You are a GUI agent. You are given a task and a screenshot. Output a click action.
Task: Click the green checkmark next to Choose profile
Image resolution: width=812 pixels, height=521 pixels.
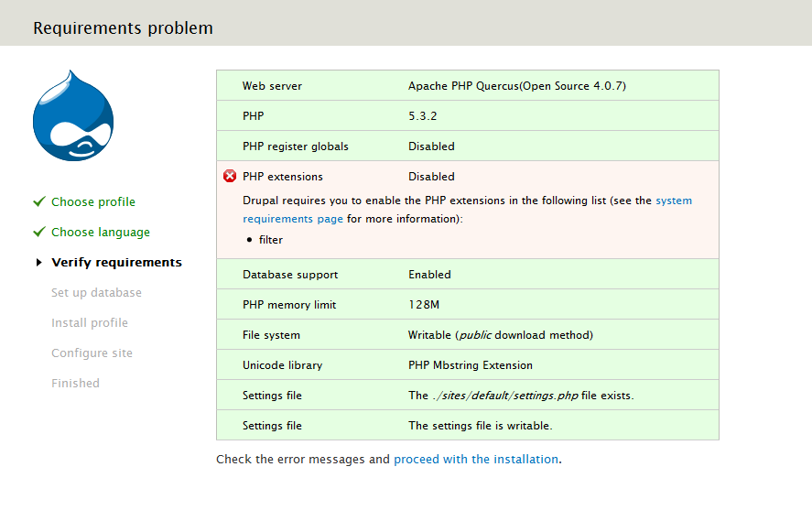pyautogui.click(x=38, y=201)
